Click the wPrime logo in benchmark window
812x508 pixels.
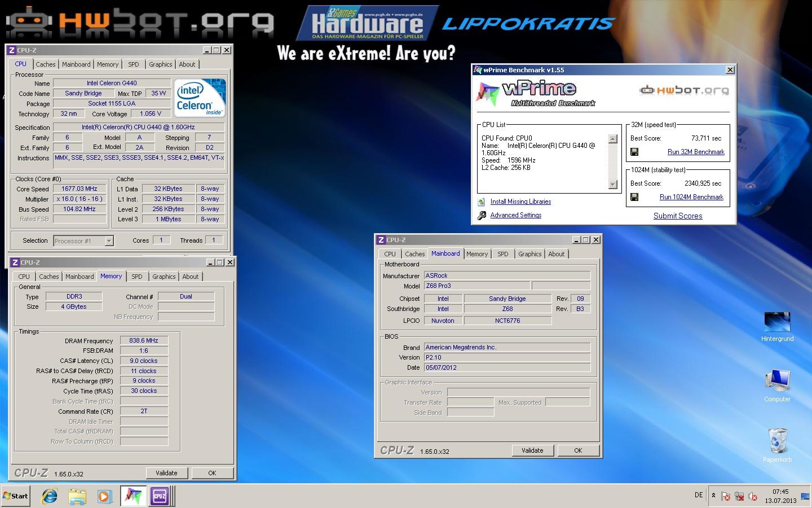point(536,93)
